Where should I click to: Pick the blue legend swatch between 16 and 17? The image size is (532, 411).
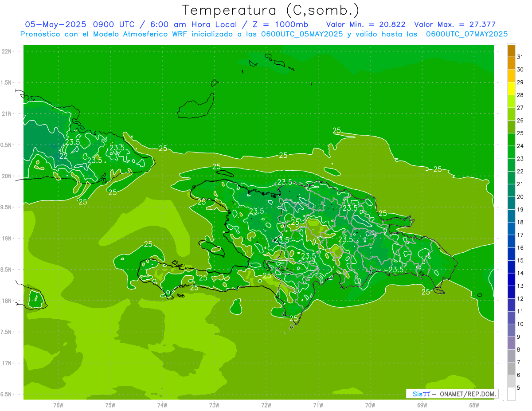511,241
